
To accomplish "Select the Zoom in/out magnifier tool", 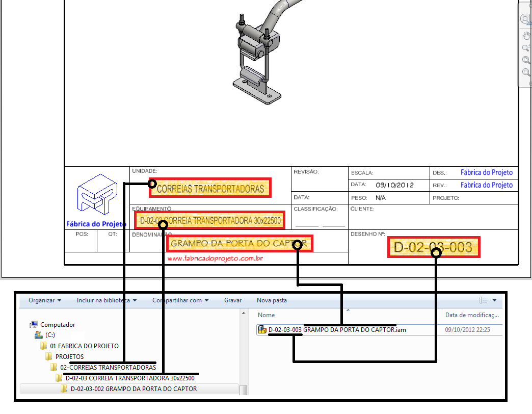I will point(525,47).
